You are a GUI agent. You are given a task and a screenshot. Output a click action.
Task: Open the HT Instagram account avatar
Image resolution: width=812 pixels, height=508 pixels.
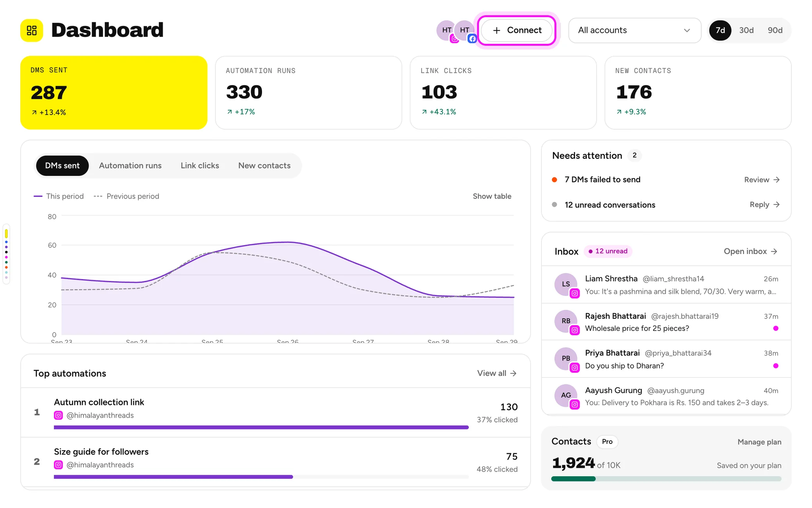tap(447, 30)
